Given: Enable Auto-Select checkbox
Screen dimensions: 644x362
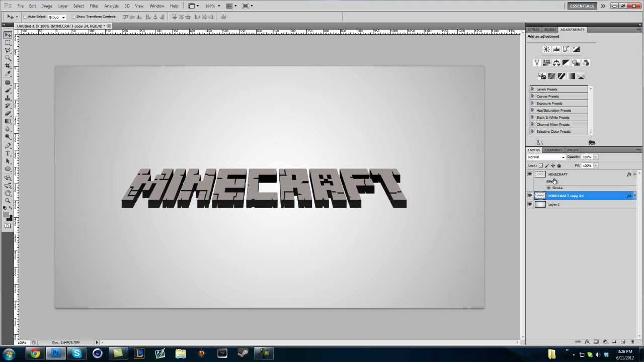Looking at the screenshot, I should 25,17.
